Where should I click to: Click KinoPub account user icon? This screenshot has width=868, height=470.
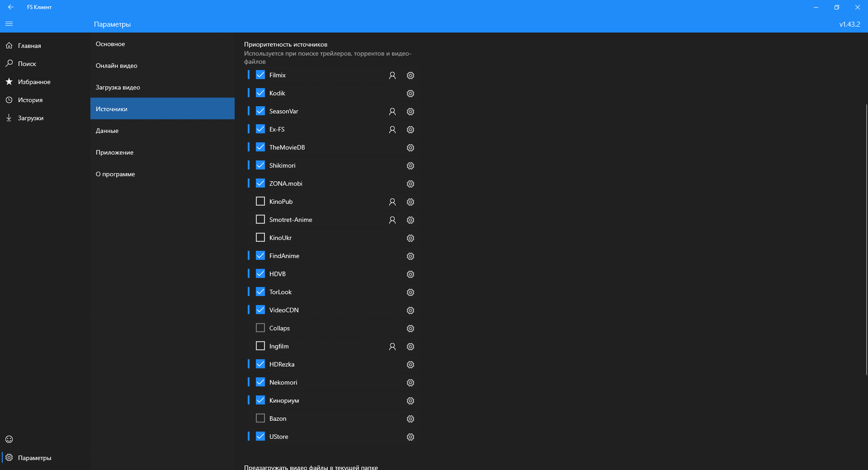click(392, 202)
